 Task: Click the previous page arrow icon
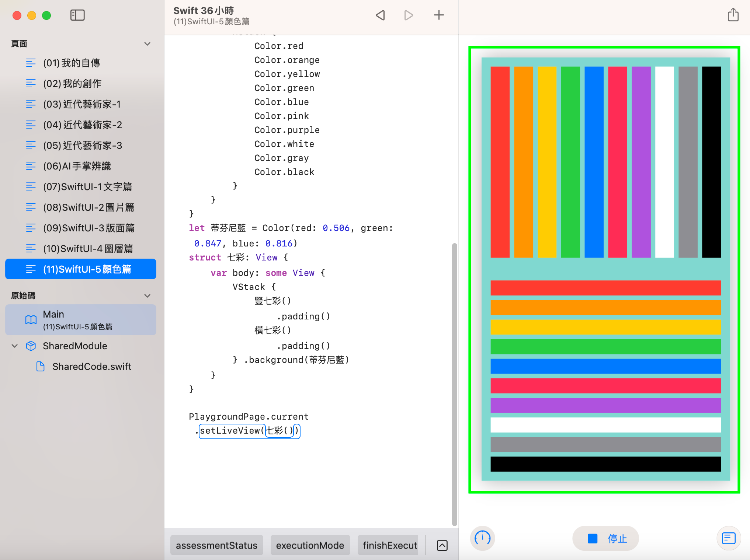381,15
